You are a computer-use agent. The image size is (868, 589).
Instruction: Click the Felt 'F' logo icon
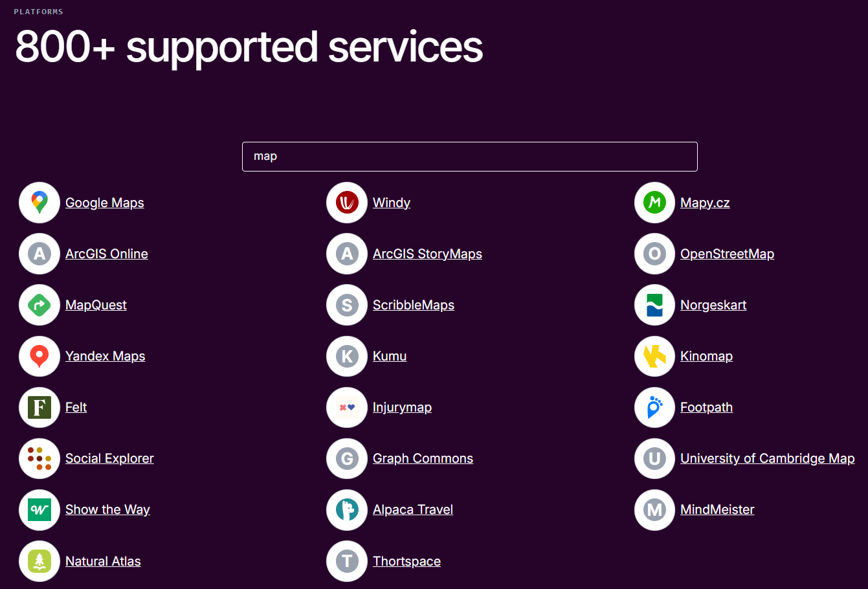(39, 407)
